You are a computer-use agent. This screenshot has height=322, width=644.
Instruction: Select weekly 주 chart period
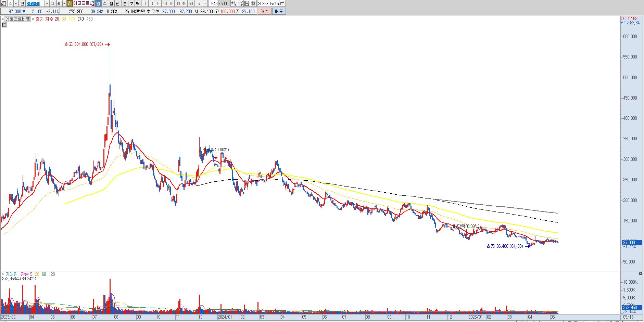pos(105,3)
